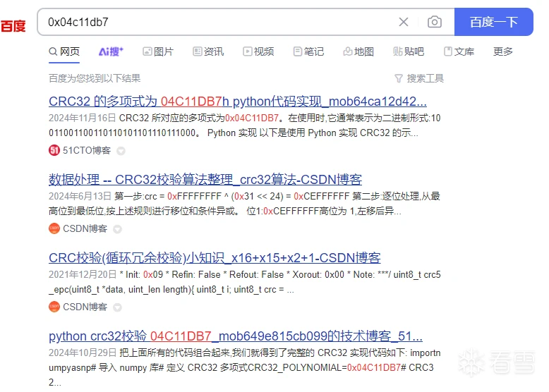Screen dimensions: 549x392
Task: Click CSDN博客 source under 数据处理 result
Action: tap(85, 228)
